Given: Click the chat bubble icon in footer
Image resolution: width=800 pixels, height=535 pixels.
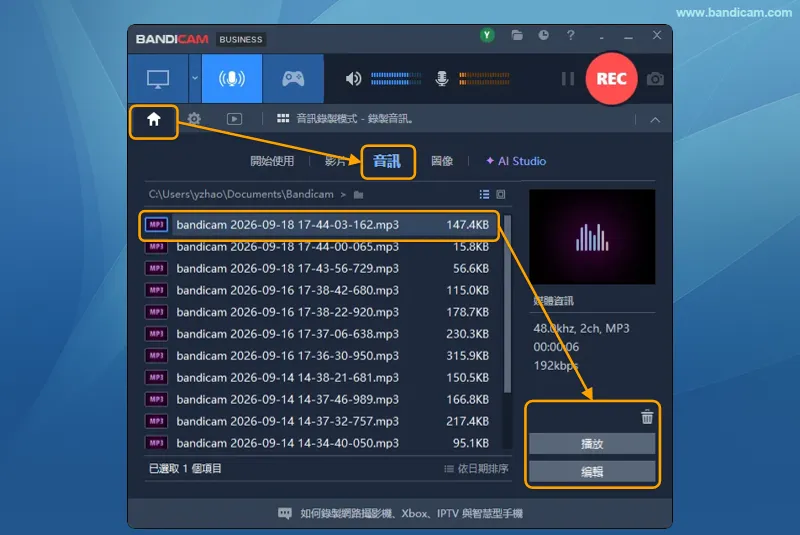Looking at the screenshot, I should (x=285, y=514).
